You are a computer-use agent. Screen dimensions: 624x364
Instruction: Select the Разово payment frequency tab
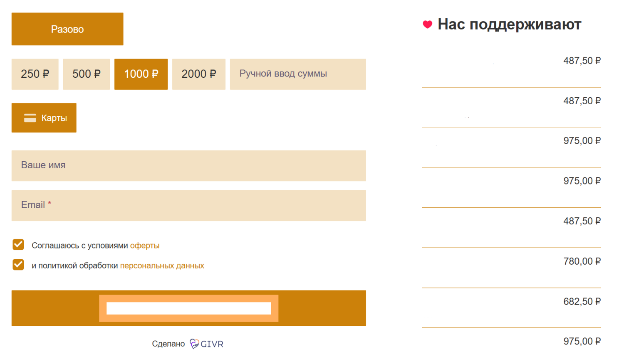pyautogui.click(x=67, y=29)
